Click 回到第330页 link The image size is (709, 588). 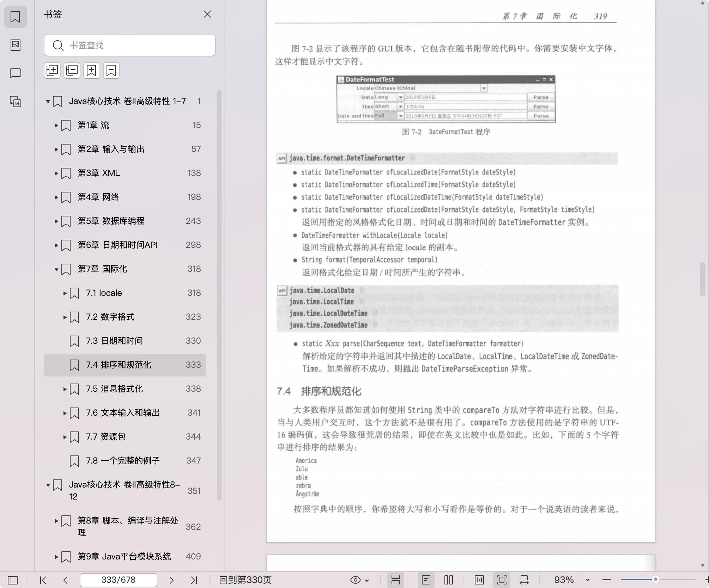click(245, 580)
